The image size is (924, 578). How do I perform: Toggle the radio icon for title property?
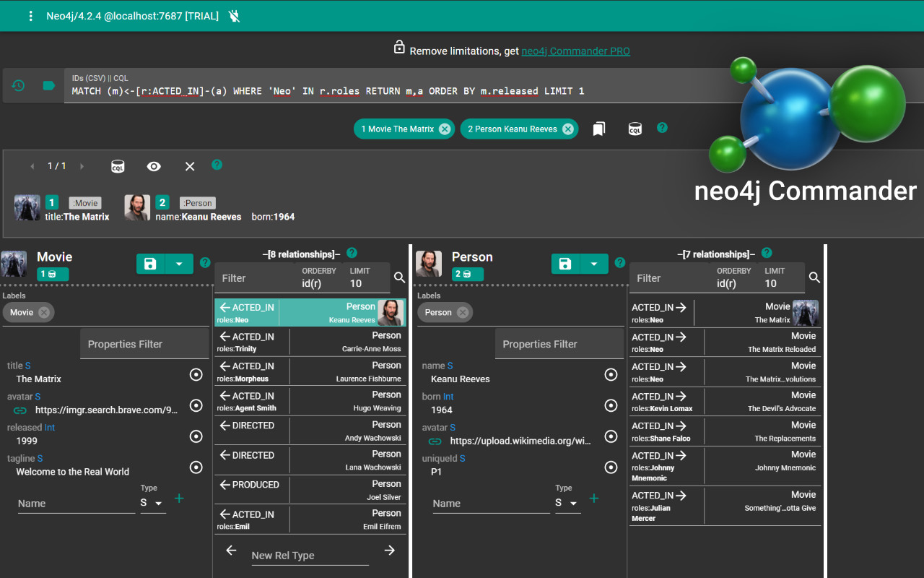point(196,374)
